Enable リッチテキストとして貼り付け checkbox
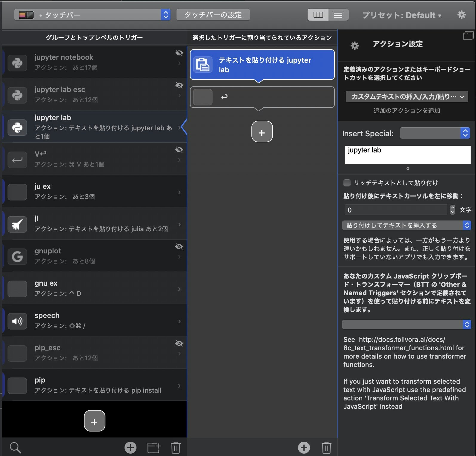The image size is (476, 456). tap(347, 183)
